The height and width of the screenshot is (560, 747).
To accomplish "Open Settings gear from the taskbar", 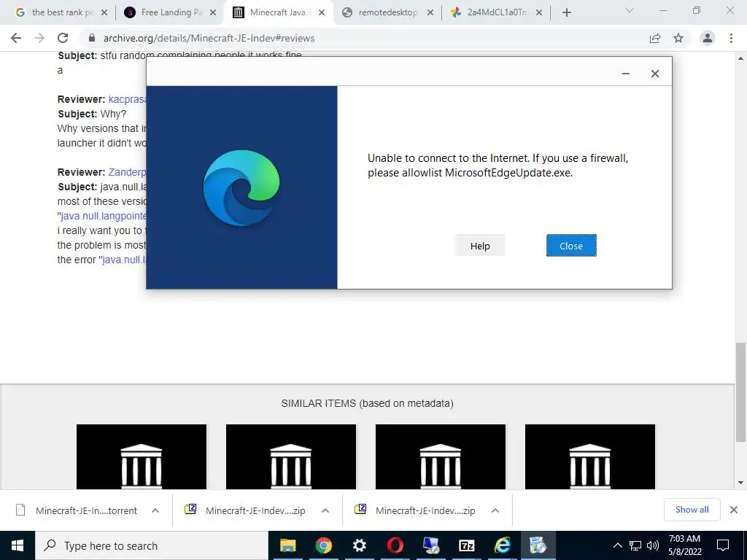I will pyautogui.click(x=359, y=545).
